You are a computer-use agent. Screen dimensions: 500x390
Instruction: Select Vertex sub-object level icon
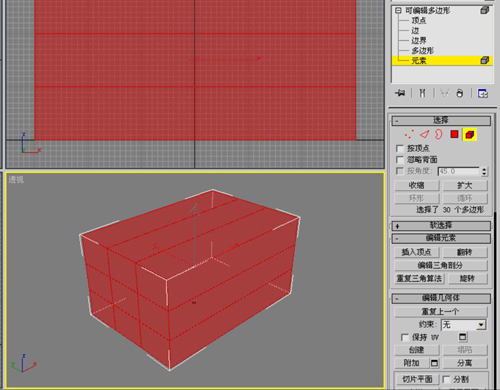click(409, 134)
